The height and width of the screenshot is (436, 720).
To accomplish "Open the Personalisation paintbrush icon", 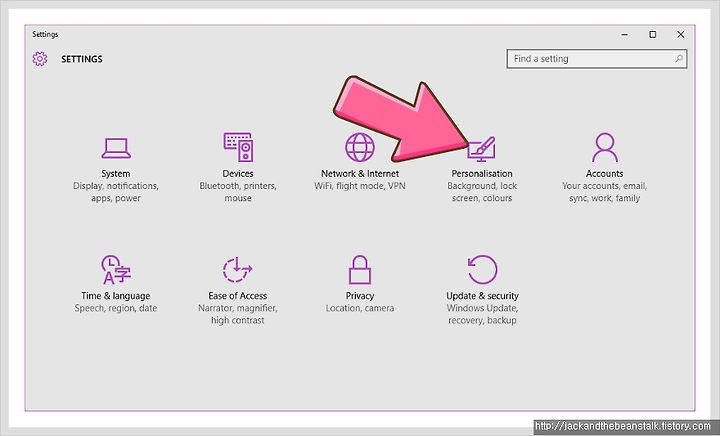I will tap(481, 149).
